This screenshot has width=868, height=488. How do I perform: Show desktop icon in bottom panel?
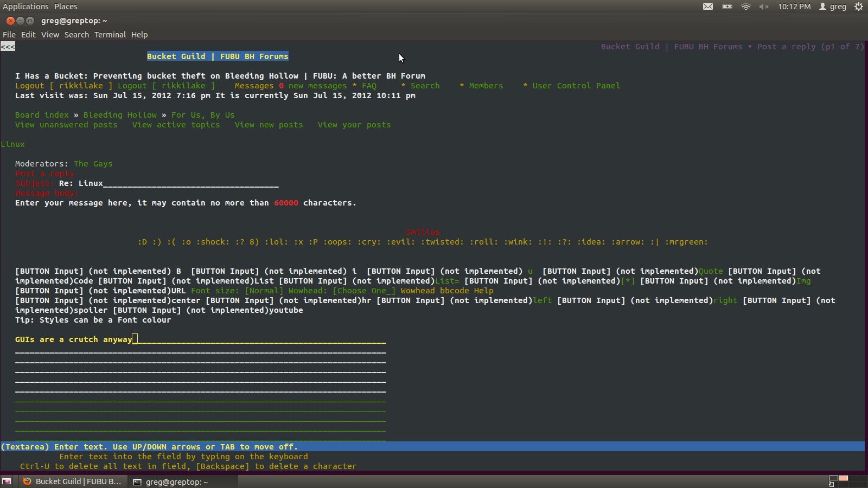coord(7,481)
